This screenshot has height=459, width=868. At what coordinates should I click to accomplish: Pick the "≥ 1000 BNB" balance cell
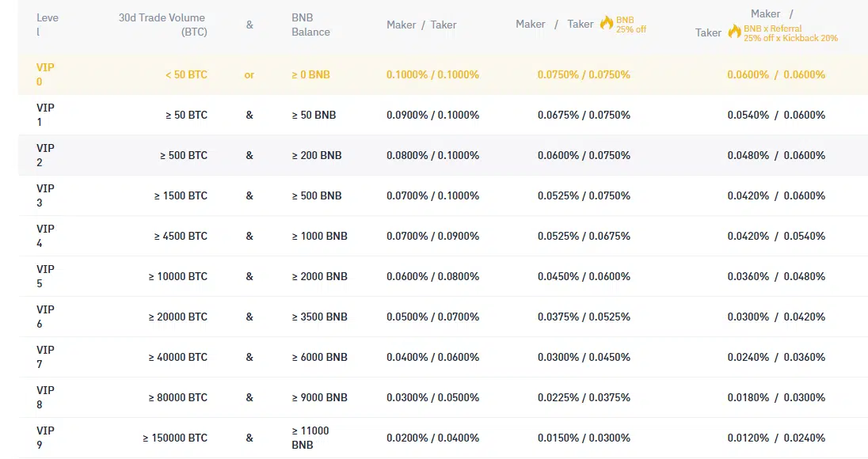pyautogui.click(x=319, y=236)
